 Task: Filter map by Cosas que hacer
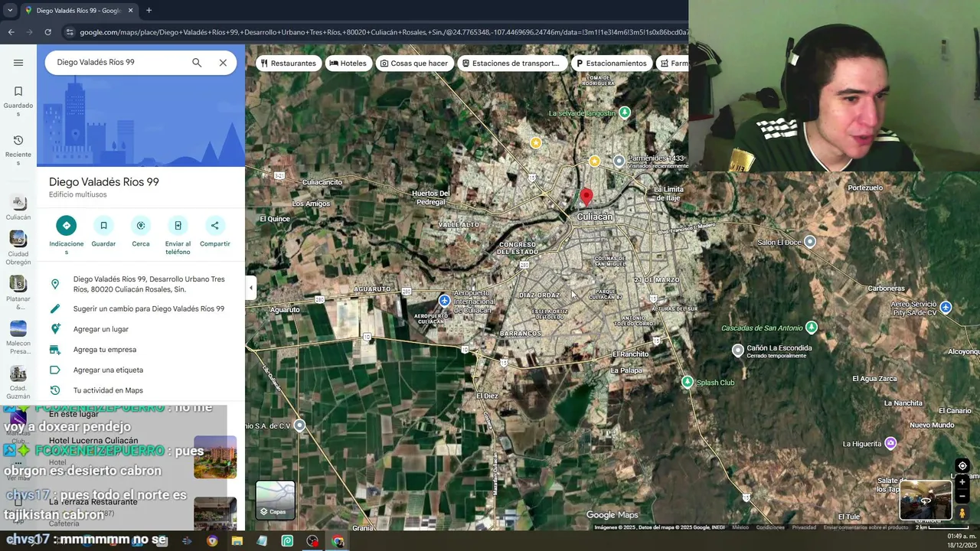pos(413,63)
